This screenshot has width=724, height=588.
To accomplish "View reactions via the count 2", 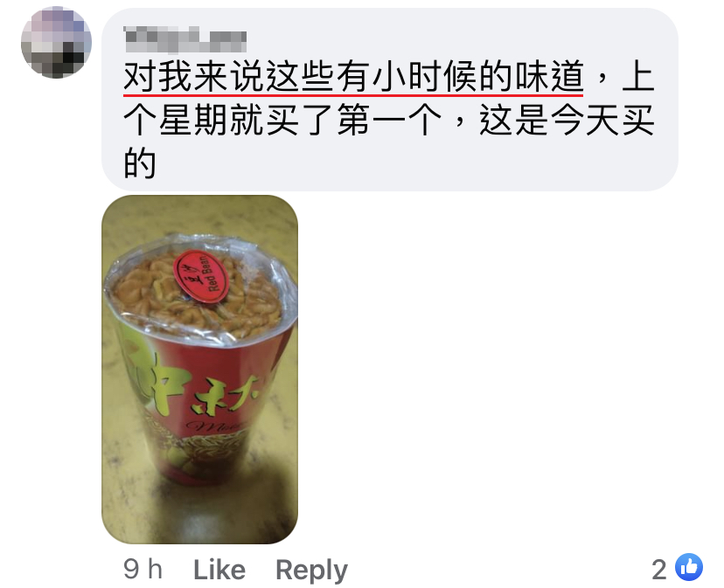I will 659,569.
